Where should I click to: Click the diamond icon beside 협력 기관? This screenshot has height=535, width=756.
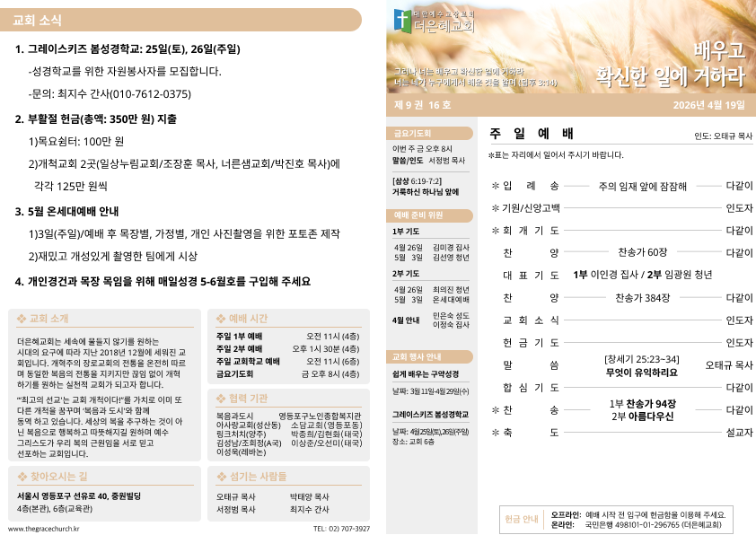[221, 398]
